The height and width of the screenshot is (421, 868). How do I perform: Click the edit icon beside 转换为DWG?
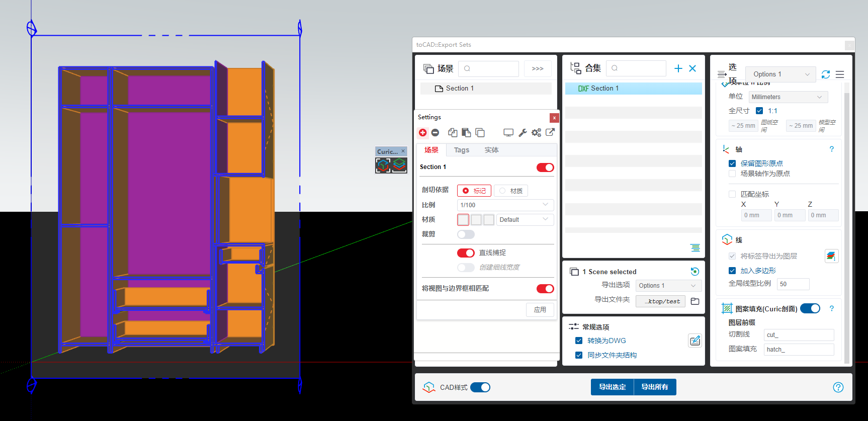695,341
